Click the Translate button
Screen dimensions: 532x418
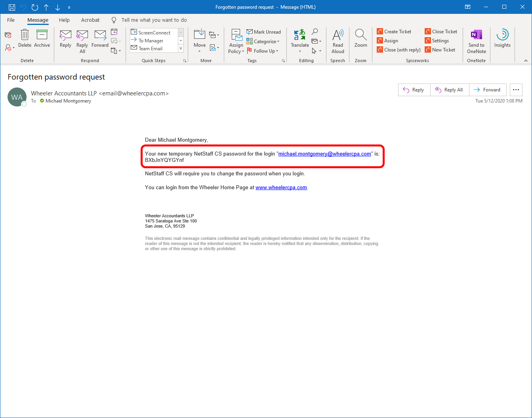pyautogui.click(x=300, y=40)
